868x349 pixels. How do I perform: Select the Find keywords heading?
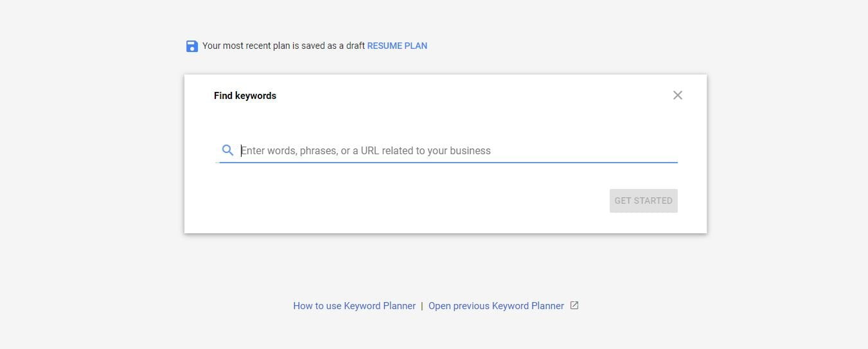pyautogui.click(x=245, y=96)
